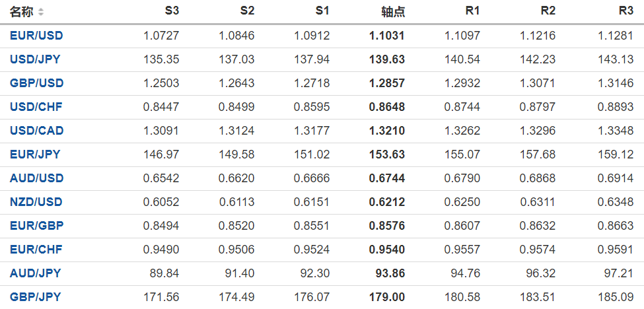Screen dimensions: 644x309
Task: Click the 轴点 pivot column header
Action: click(x=393, y=12)
